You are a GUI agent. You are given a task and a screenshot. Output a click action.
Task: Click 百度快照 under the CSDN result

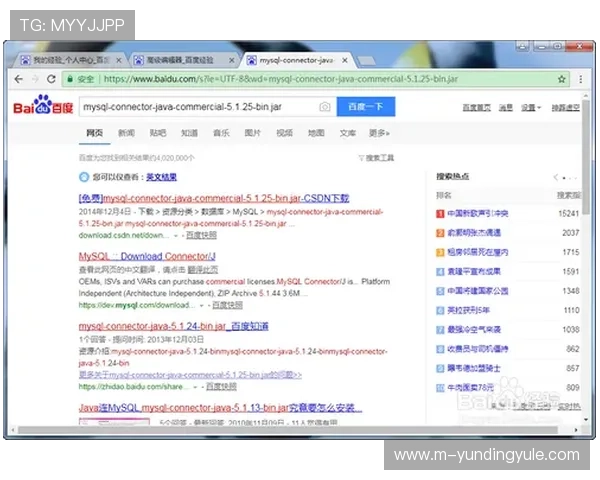point(201,235)
